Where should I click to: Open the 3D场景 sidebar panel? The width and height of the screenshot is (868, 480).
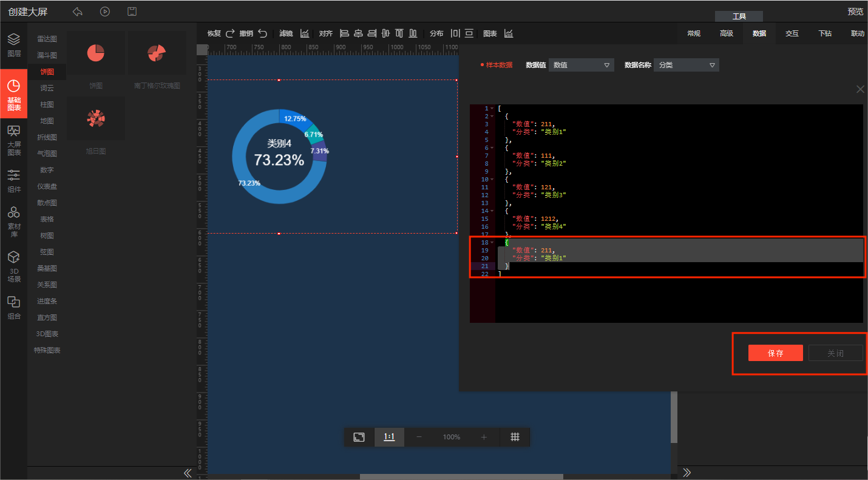(14, 267)
